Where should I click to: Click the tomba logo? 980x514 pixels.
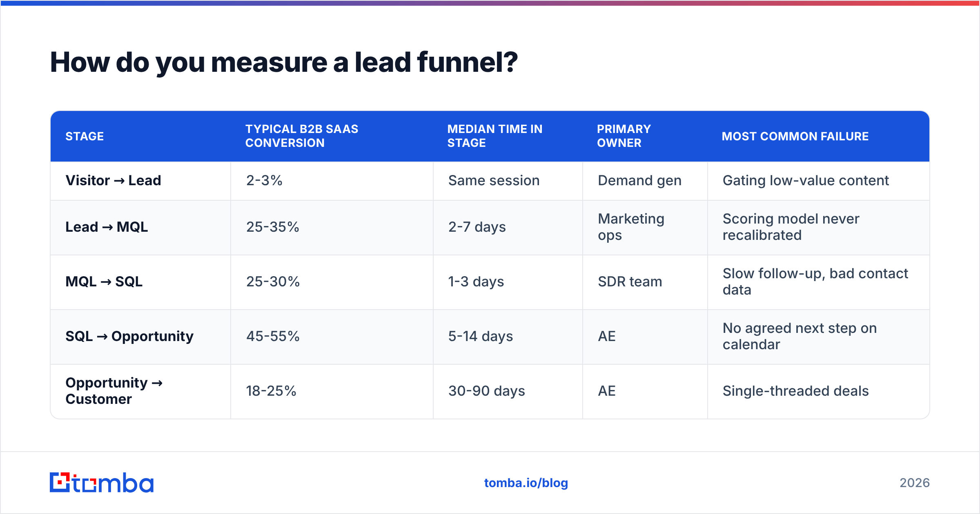102,483
